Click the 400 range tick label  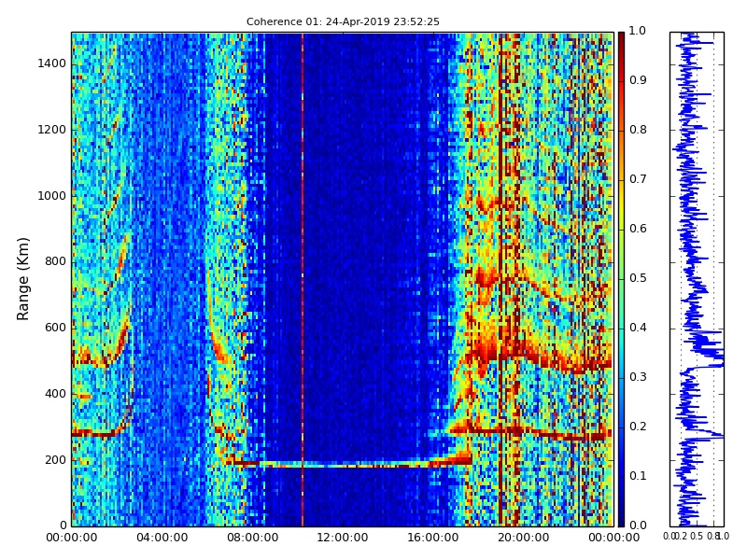pyautogui.click(x=55, y=394)
